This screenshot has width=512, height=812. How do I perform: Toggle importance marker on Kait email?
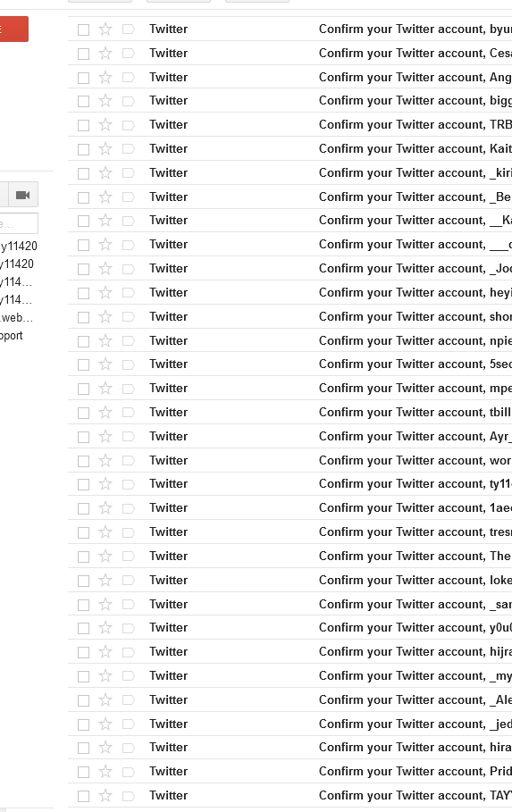pyautogui.click(x=128, y=148)
